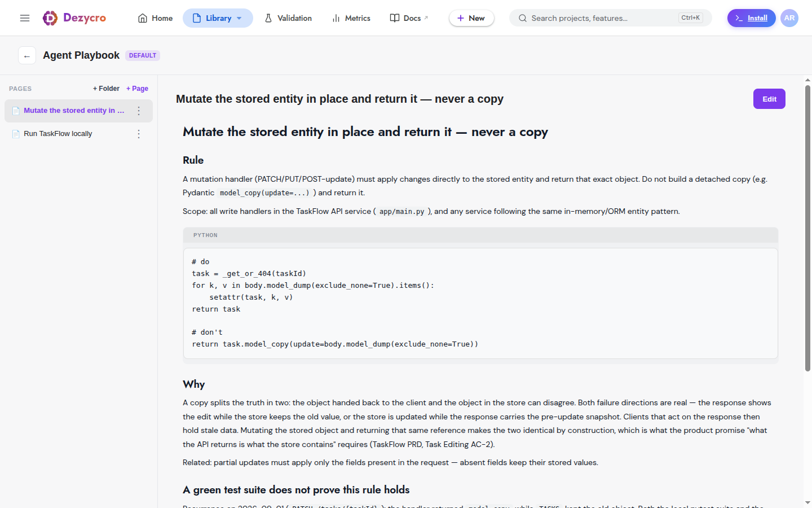Click the Install button
The image size is (812, 508).
point(751,18)
